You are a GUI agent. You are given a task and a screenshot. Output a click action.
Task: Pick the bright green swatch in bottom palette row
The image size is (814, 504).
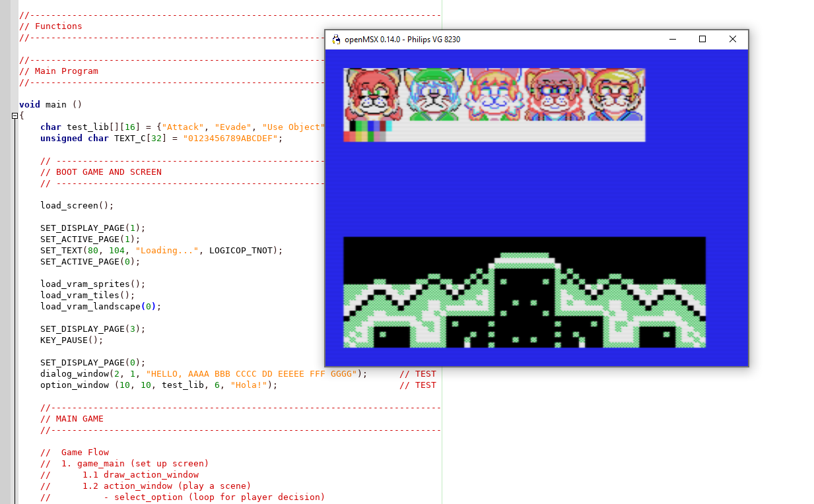point(371,137)
